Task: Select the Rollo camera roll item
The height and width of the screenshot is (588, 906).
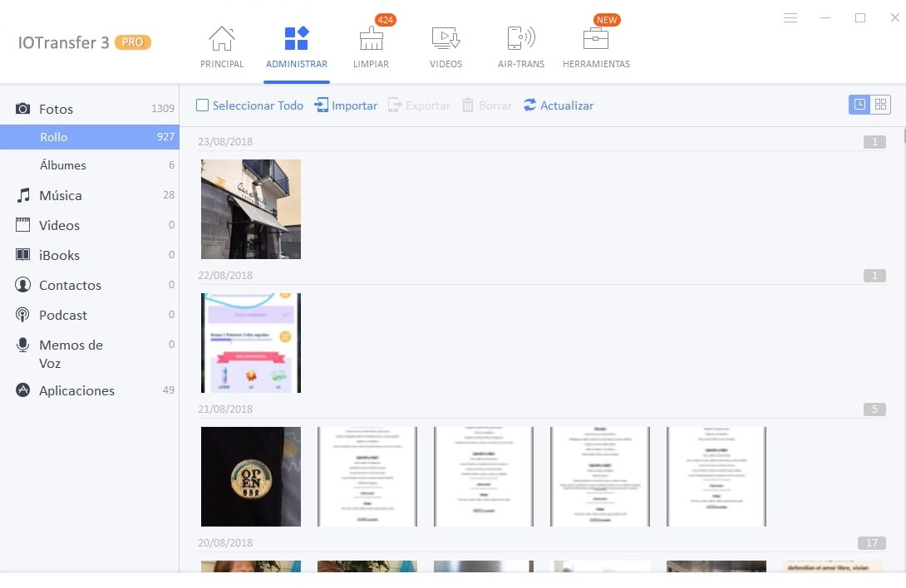Action: tap(90, 137)
